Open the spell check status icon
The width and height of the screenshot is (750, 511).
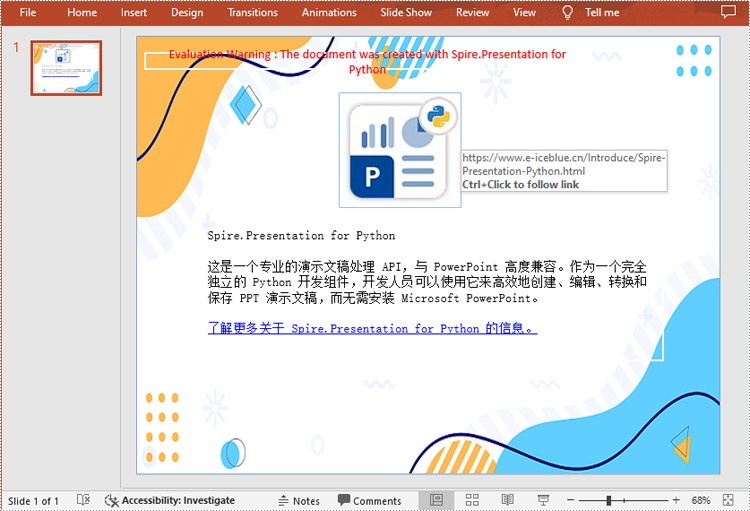pos(83,500)
